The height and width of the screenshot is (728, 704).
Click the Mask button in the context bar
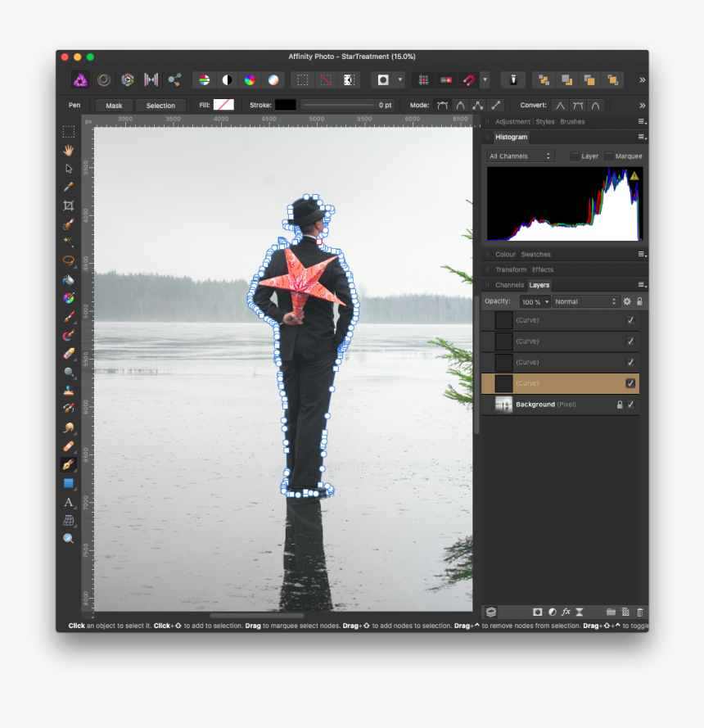[113, 105]
